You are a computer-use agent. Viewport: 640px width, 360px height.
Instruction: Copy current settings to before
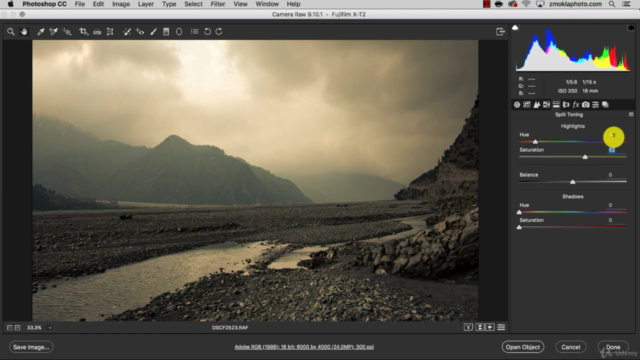click(490, 327)
